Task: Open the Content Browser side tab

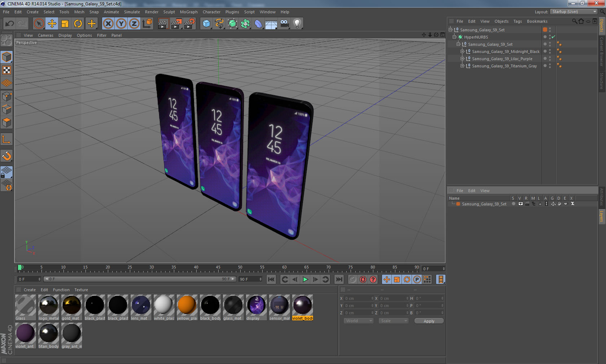Action: click(x=602, y=52)
